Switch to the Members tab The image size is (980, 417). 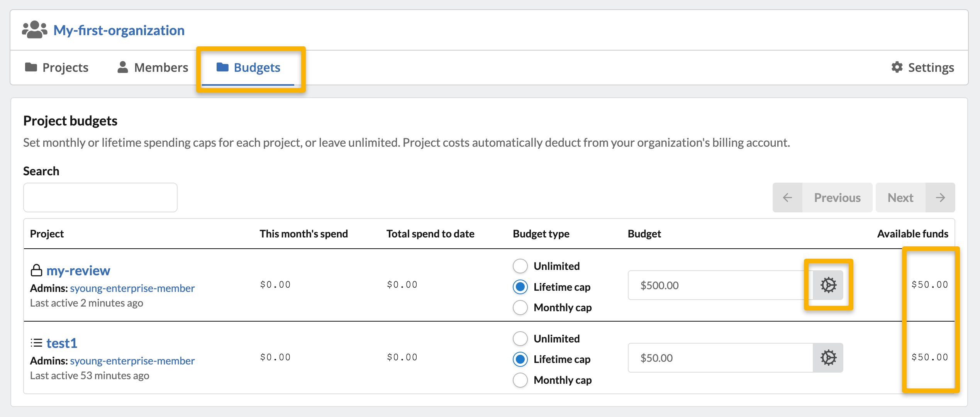[153, 68]
